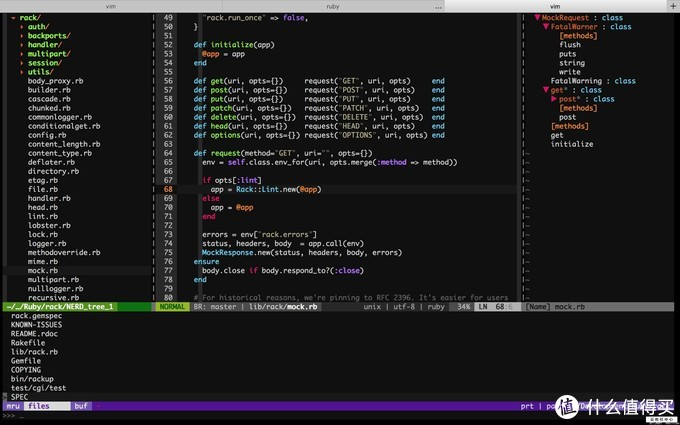Click the ruby filetype status segment
The width and height of the screenshot is (680, 425).
(x=436, y=307)
